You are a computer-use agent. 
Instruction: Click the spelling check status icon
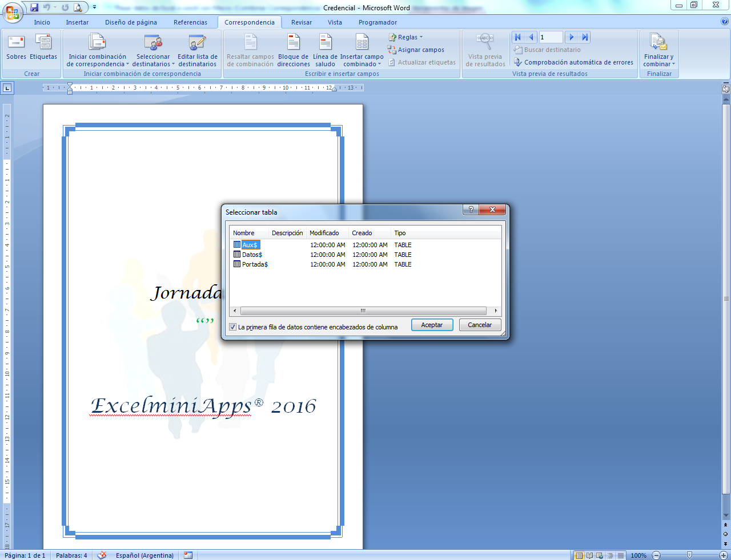[102, 555]
